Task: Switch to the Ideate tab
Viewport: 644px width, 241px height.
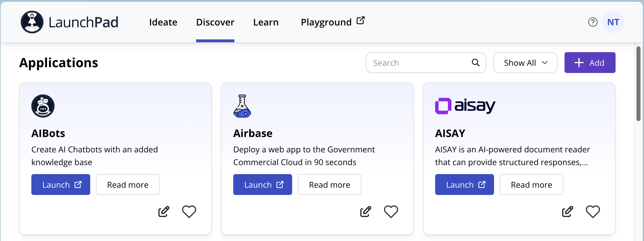Action: 163,22
